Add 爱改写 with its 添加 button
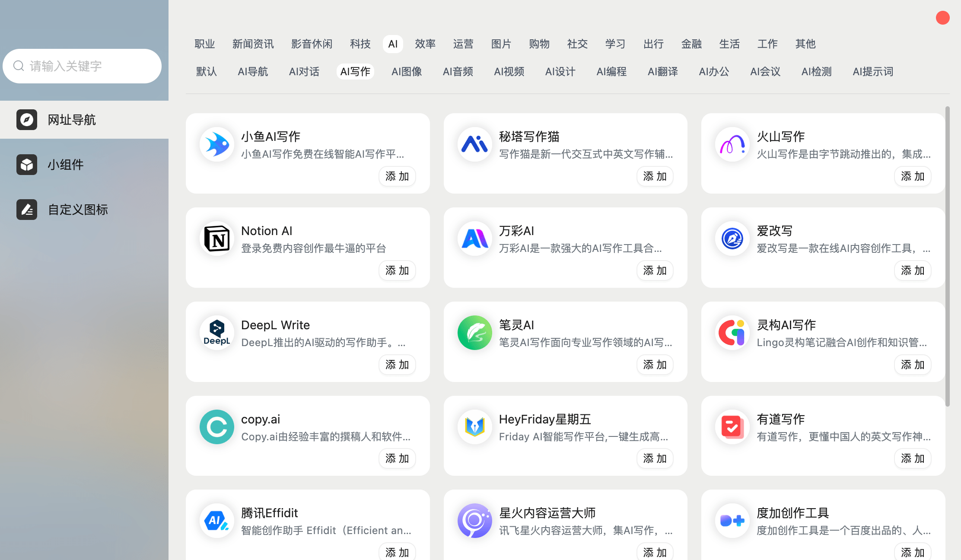Screen dimensions: 961x560 (913, 270)
